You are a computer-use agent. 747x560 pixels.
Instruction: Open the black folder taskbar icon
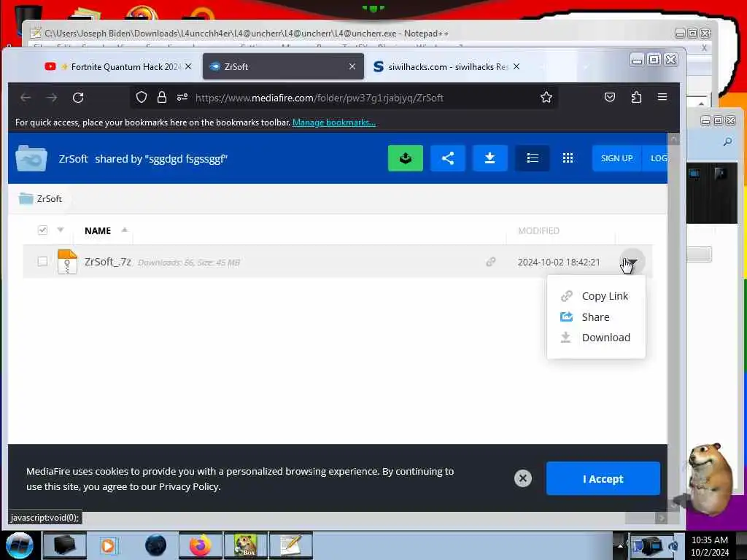click(65, 545)
